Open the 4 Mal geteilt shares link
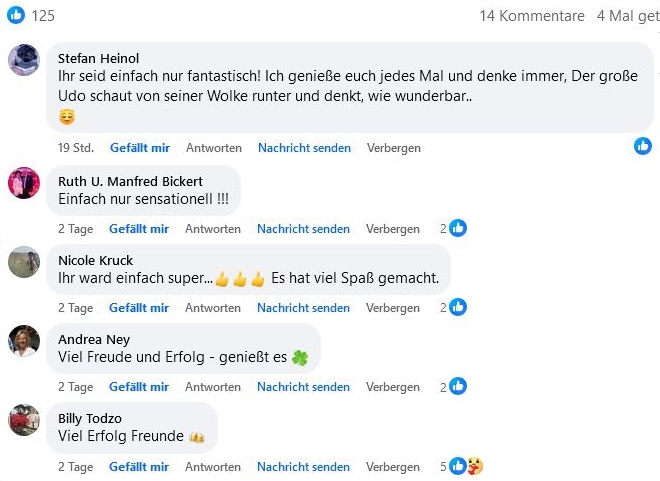The image size is (660, 481). tap(628, 16)
